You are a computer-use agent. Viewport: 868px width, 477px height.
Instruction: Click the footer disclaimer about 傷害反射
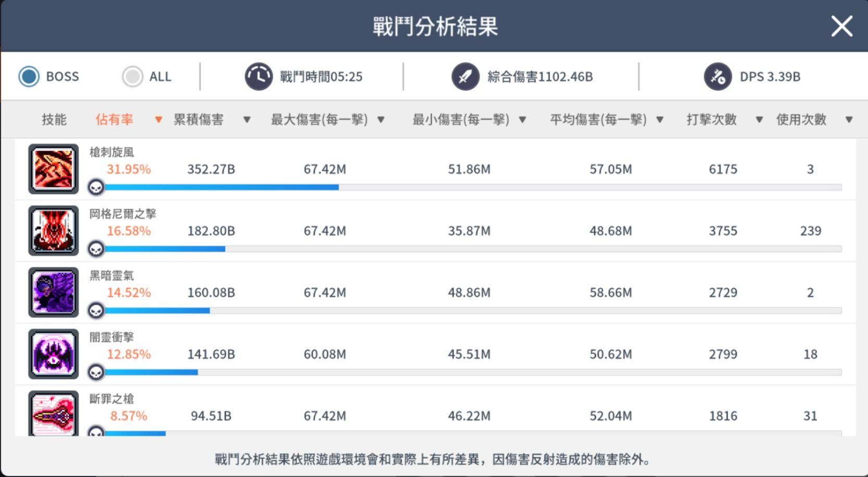433,459
